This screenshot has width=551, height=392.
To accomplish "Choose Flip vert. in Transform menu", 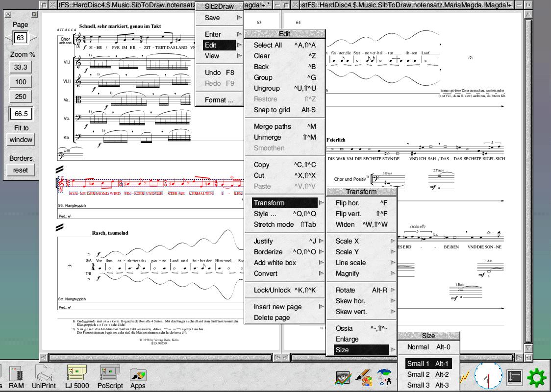I will 362,214.
